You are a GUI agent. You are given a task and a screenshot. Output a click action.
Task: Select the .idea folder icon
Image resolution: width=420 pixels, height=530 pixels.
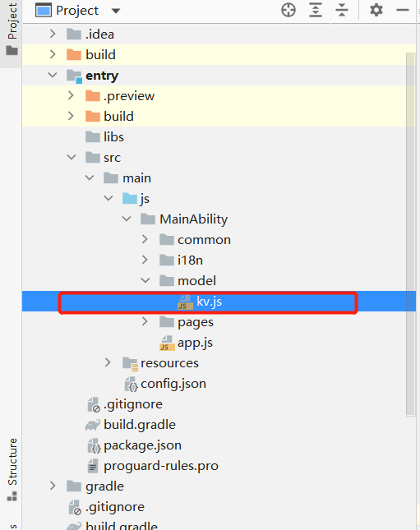[74, 35]
